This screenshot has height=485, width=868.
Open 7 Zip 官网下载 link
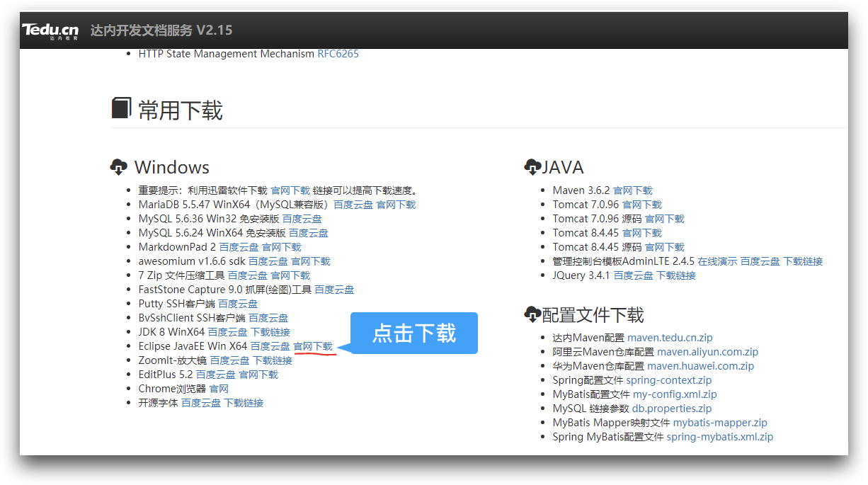pyautogui.click(x=290, y=275)
